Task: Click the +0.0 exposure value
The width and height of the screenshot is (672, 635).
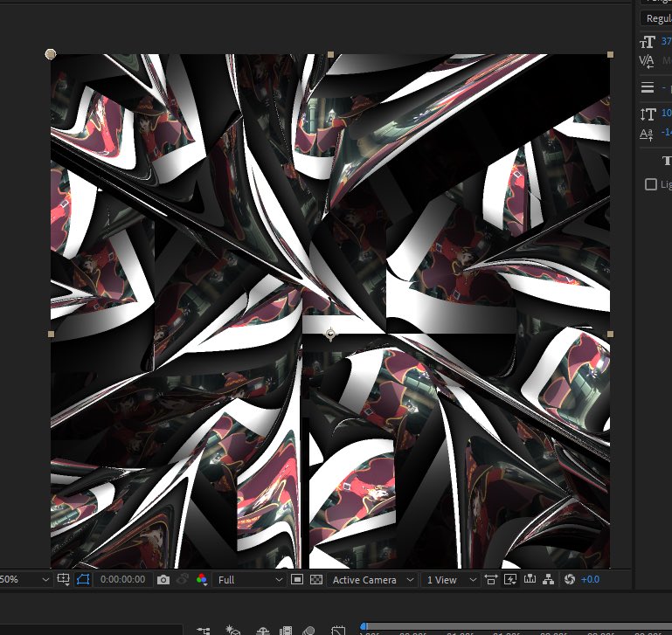Action: point(590,580)
